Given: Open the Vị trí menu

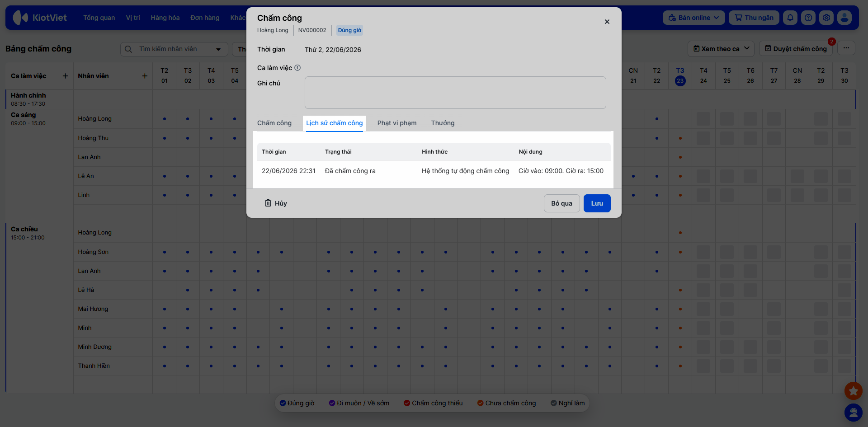Looking at the screenshot, I should (133, 18).
